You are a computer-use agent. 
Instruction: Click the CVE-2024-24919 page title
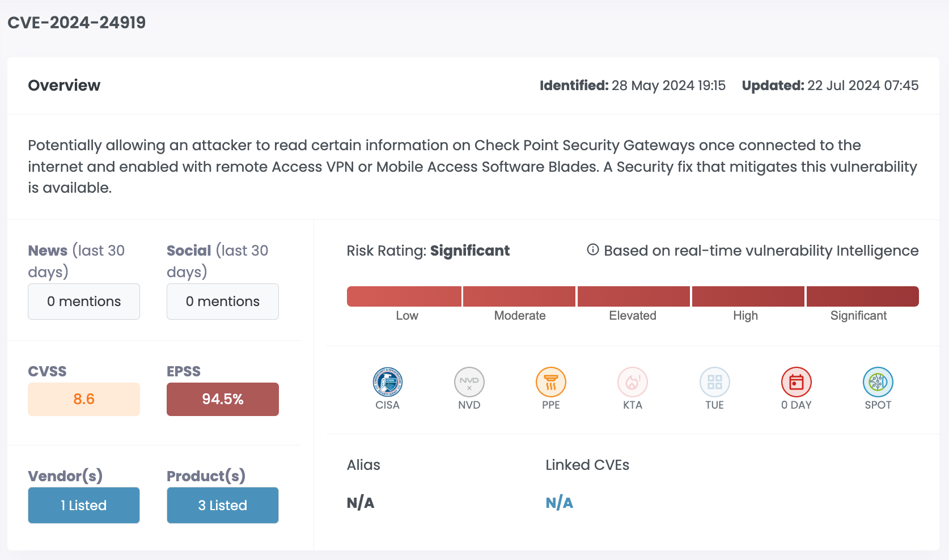pyautogui.click(x=77, y=23)
